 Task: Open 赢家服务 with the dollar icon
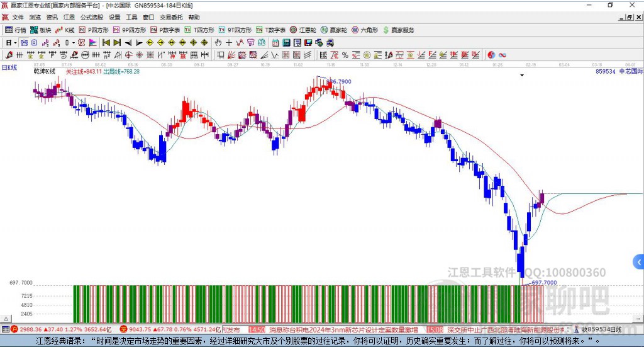398,30
